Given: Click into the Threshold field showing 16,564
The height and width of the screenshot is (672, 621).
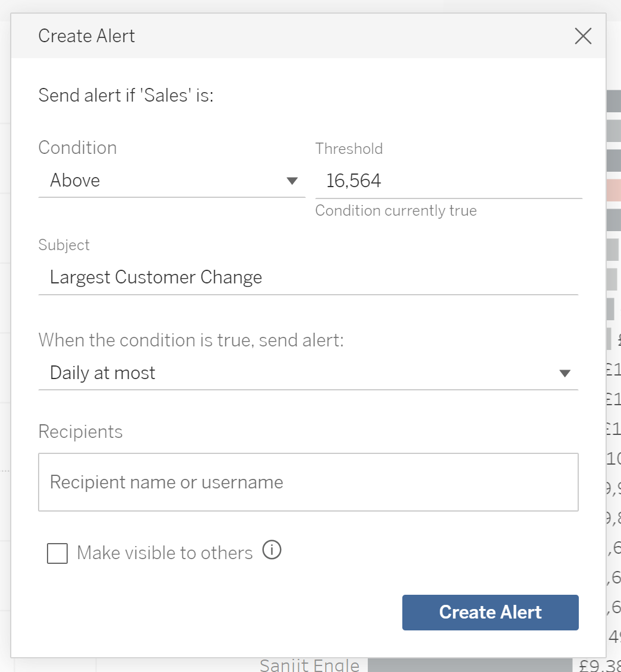Looking at the screenshot, I should coord(448,181).
